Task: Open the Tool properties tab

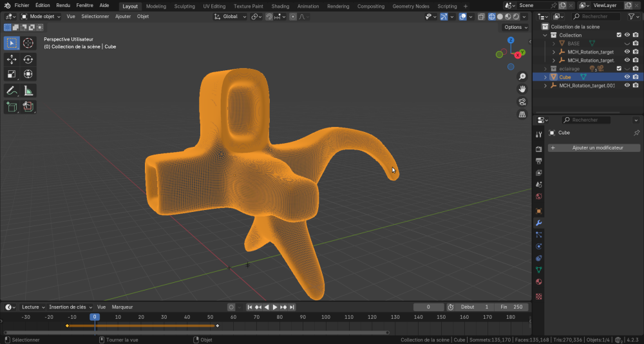Action: (x=539, y=135)
